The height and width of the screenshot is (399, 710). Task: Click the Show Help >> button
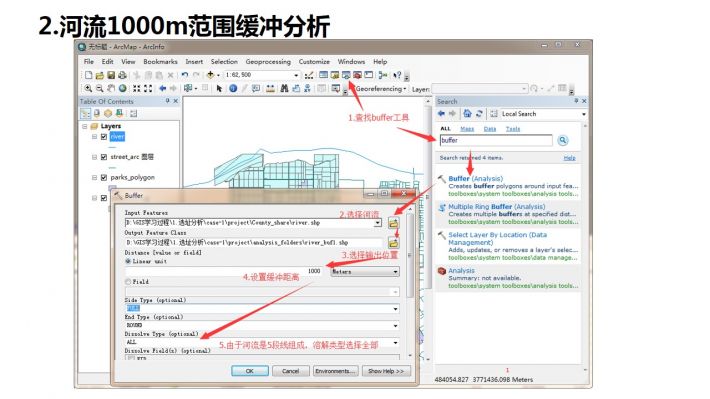pyautogui.click(x=386, y=371)
